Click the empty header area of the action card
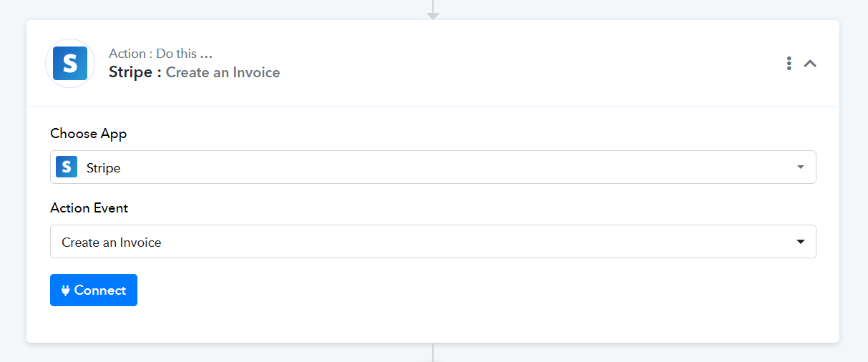Screen dimensions: 868x362 [x=530, y=64]
